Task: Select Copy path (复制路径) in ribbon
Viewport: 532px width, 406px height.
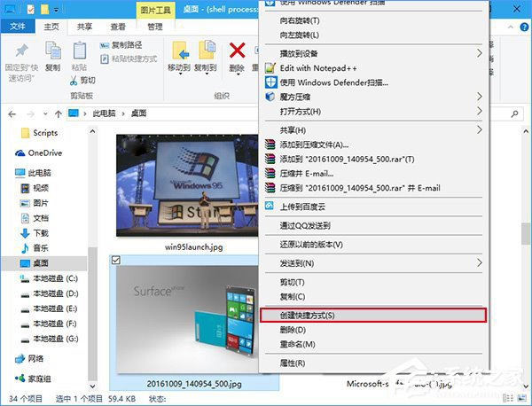Action: click(121, 45)
